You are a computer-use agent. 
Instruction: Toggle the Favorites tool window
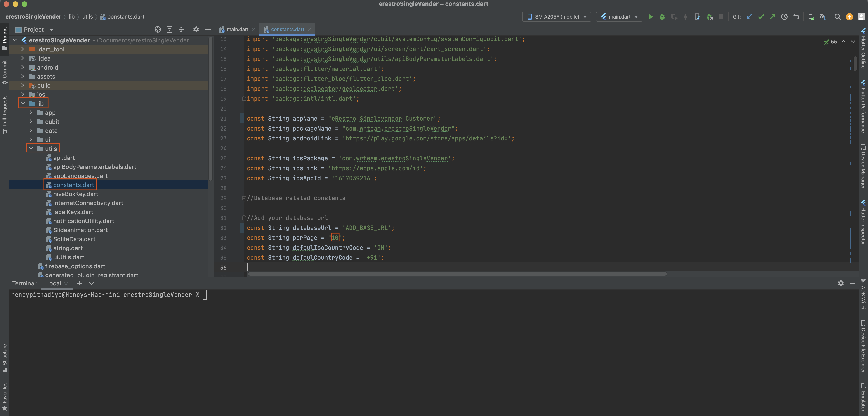click(5, 397)
